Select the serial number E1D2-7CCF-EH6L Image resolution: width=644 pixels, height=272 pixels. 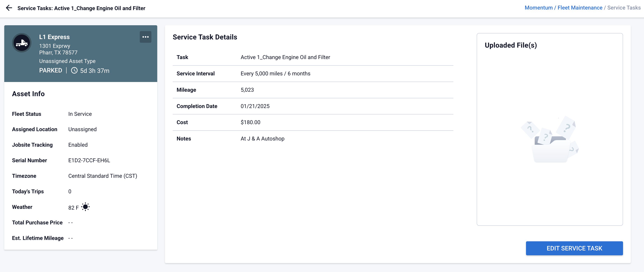pyautogui.click(x=89, y=160)
